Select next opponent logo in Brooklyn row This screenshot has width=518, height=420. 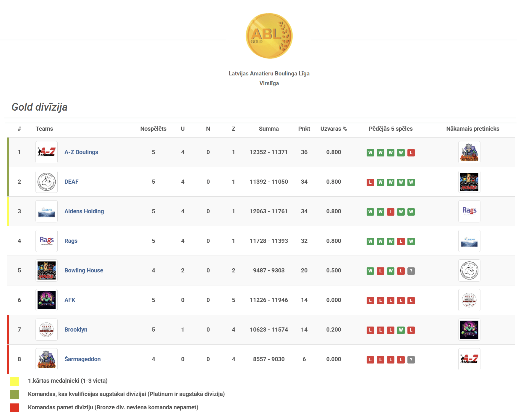click(x=469, y=329)
